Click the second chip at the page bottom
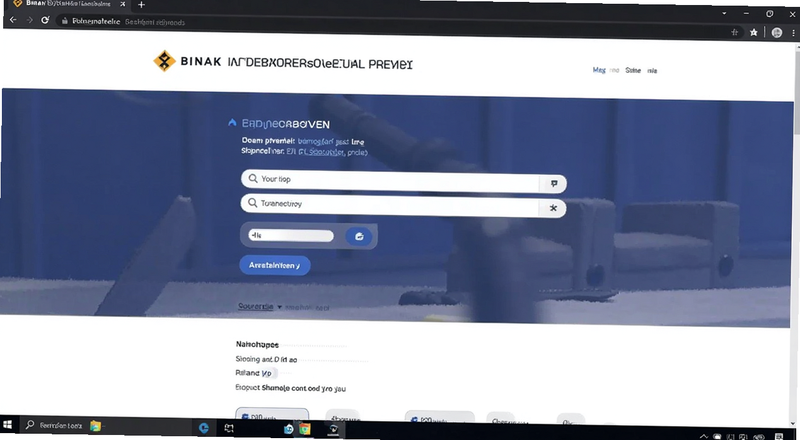Viewport: 800px width, 440px height. 343,416
